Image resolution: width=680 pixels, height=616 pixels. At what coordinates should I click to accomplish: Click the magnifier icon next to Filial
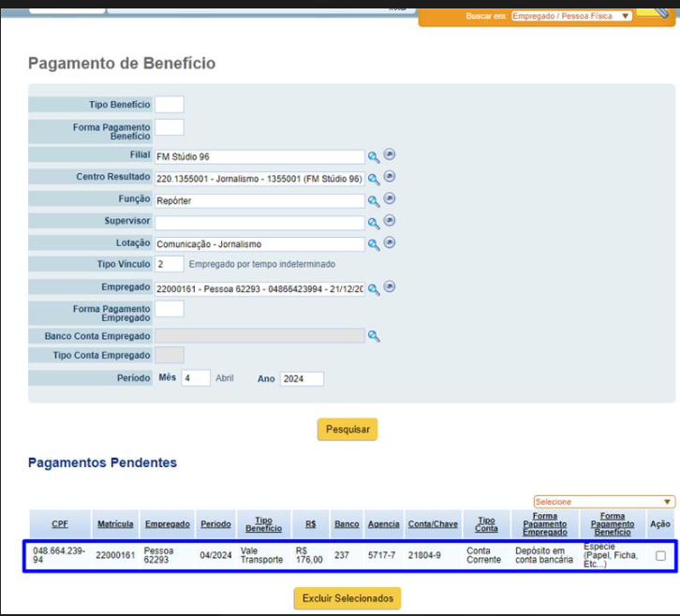tap(374, 157)
